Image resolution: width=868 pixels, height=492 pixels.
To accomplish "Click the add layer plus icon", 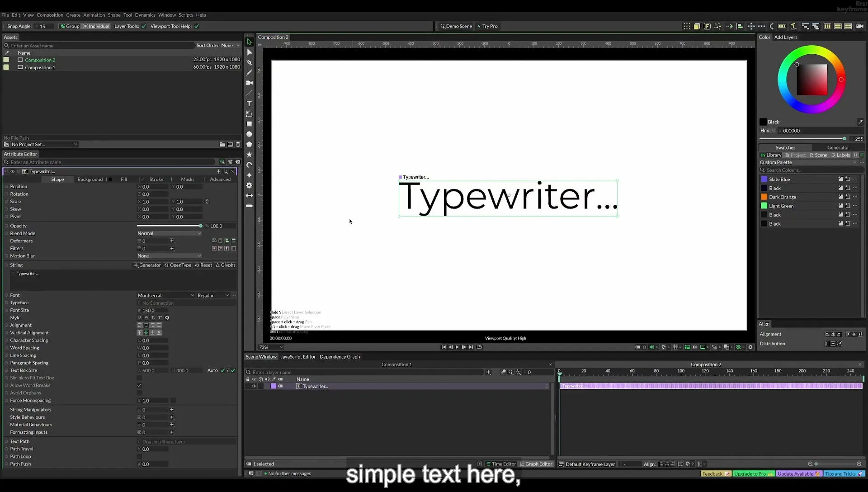I will coord(488,372).
